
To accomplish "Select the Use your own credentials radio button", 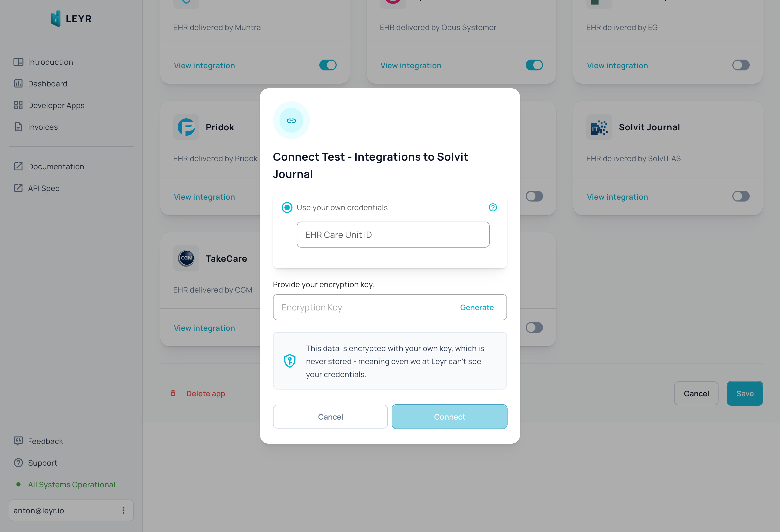I will [x=287, y=207].
